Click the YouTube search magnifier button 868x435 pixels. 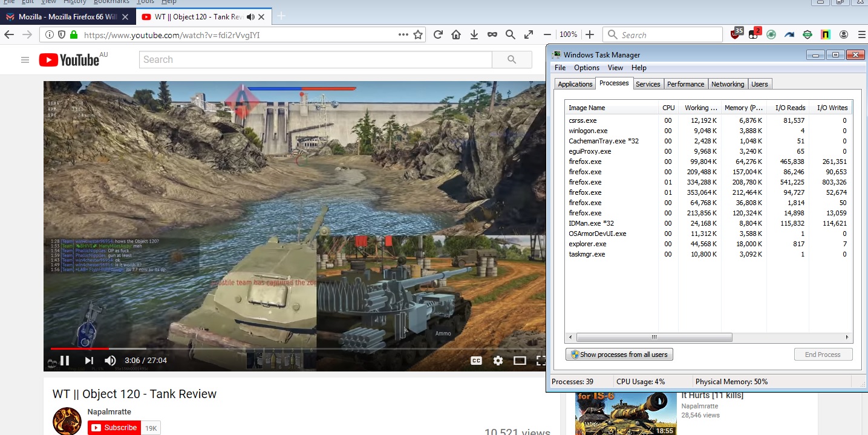tap(512, 59)
